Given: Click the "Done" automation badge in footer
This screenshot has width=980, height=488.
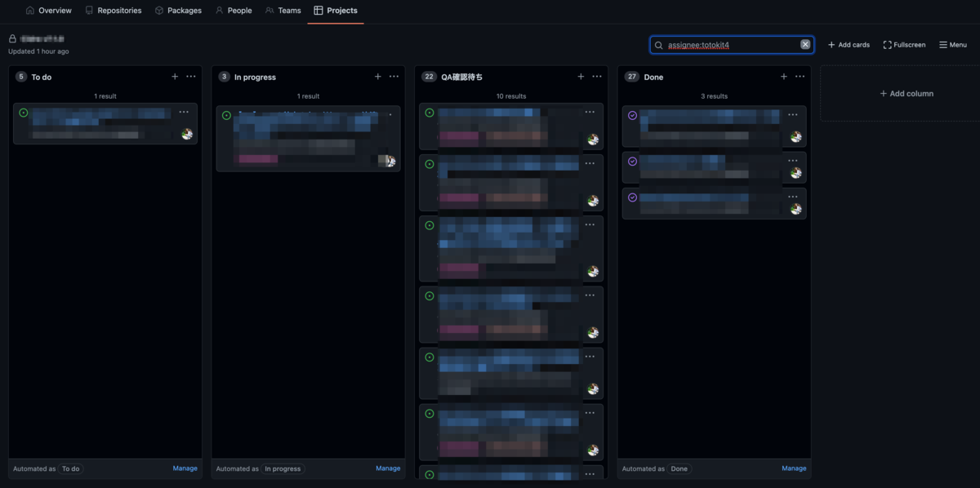Looking at the screenshot, I should coord(679,469).
